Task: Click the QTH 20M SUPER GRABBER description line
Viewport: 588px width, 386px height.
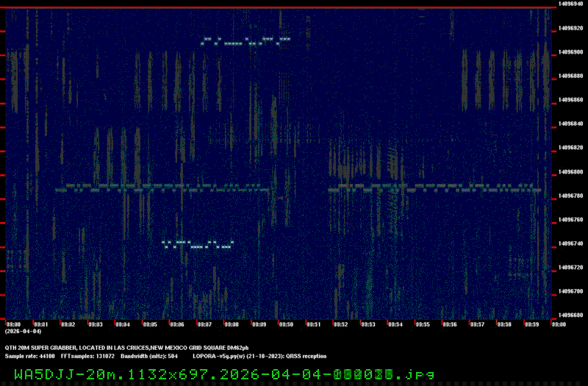Action: 126,348
